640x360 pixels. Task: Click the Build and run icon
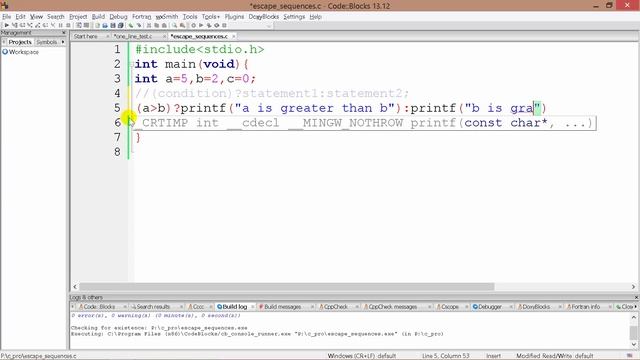(x=209, y=25)
